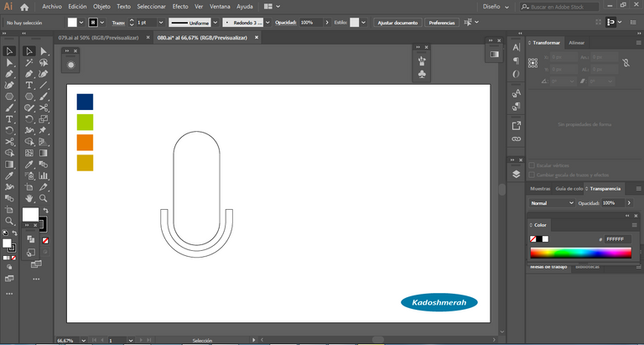Open the Transformar panel options menu

638,43
